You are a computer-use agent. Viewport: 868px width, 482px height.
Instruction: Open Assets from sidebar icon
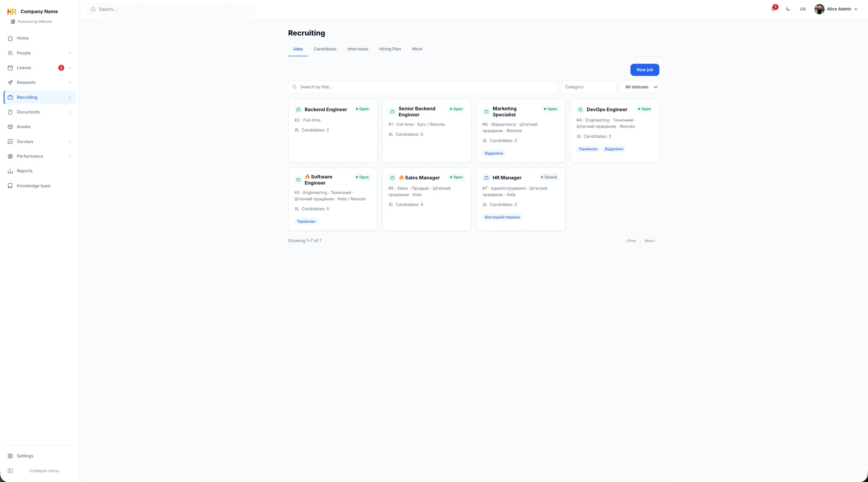(10, 127)
